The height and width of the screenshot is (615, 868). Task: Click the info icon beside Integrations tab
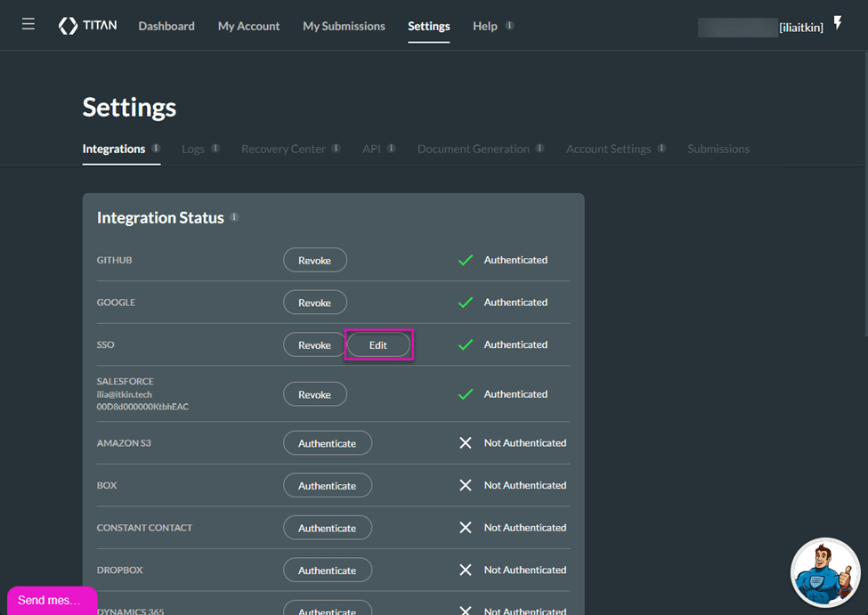[156, 148]
